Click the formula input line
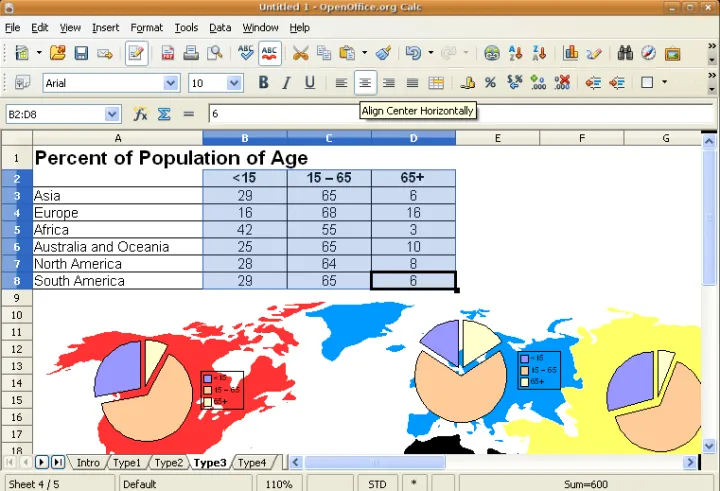Screen dimensions: 720x491 (x=450, y=115)
